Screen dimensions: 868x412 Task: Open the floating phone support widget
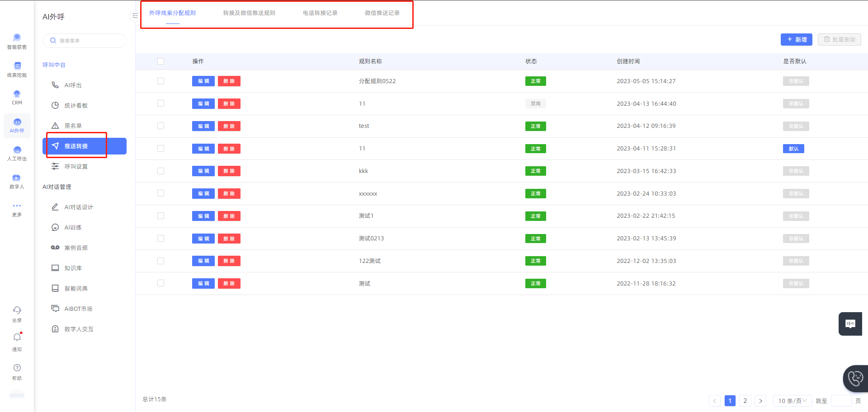(x=855, y=379)
